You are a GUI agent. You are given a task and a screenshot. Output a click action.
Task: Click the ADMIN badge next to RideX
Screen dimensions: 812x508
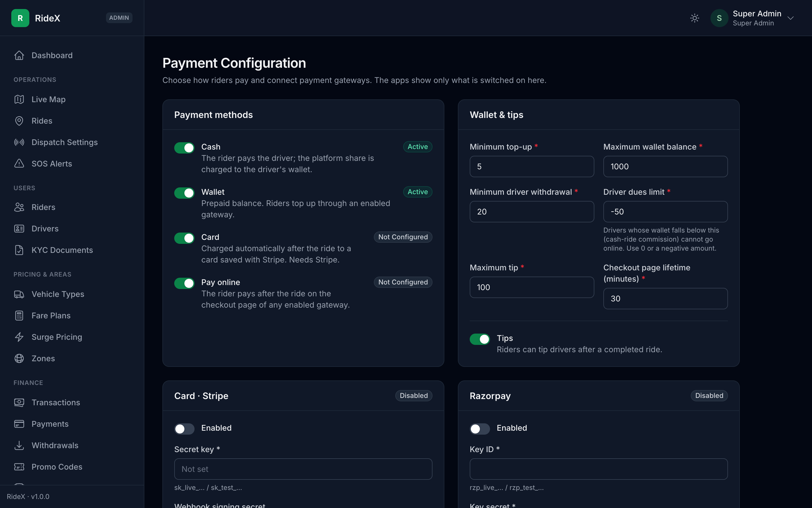pos(119,18)
